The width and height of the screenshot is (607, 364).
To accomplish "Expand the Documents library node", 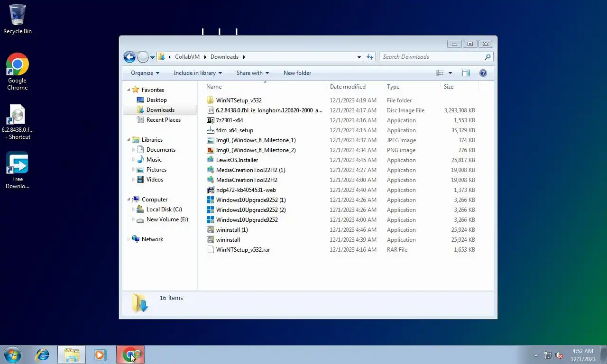I will click(x=133, y=150).
